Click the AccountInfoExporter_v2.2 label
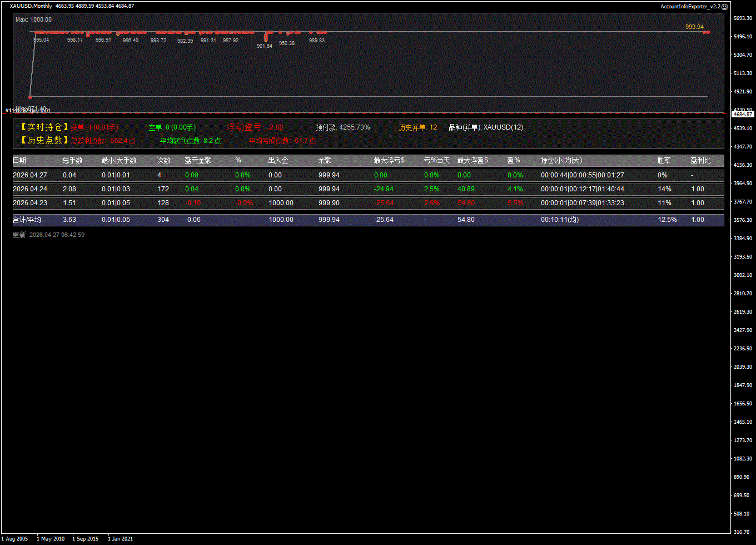756x545 pixels. tap(690, 6)
